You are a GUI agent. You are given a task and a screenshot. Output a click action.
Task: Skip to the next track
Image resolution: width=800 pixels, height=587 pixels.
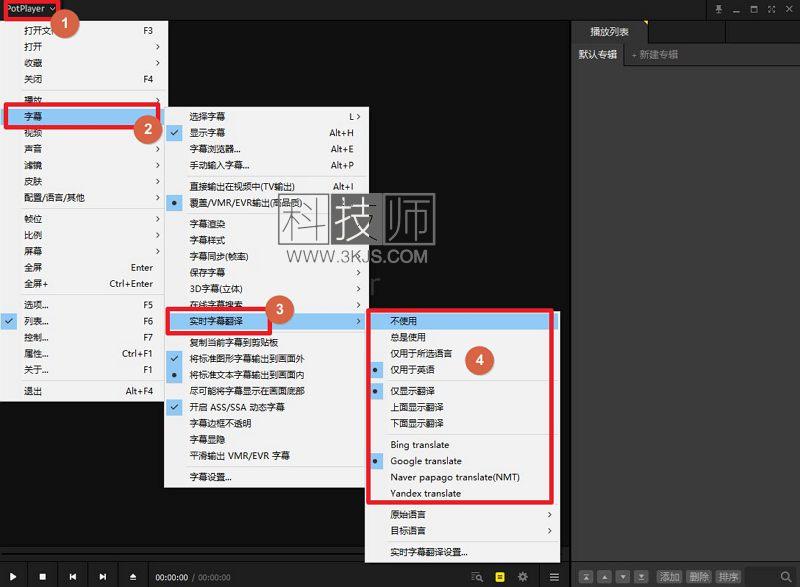click(x=103, y=576)
